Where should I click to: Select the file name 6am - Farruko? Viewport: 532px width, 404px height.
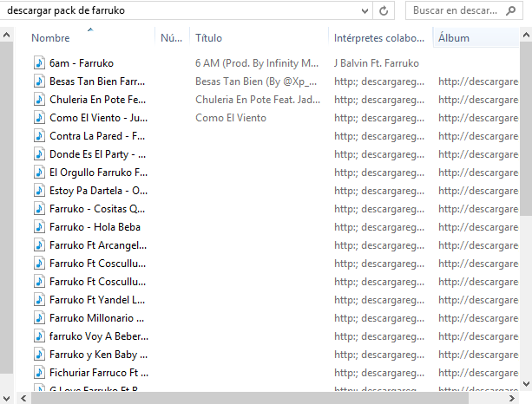[x=82, y=63]
